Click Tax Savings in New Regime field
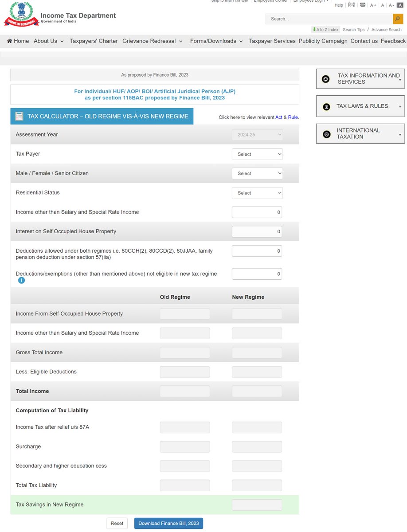This screenshot has height=532, width=407. pyautogui.click(x=257, y=505)
